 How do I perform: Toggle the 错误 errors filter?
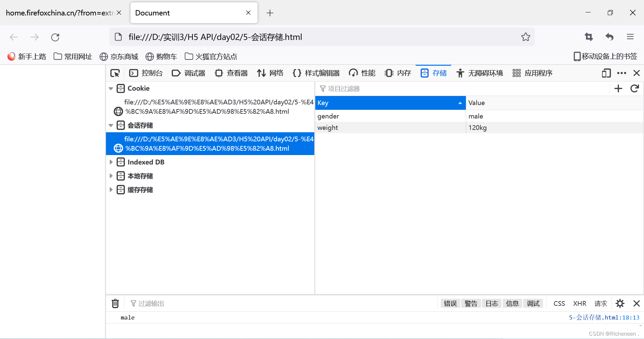450,303
